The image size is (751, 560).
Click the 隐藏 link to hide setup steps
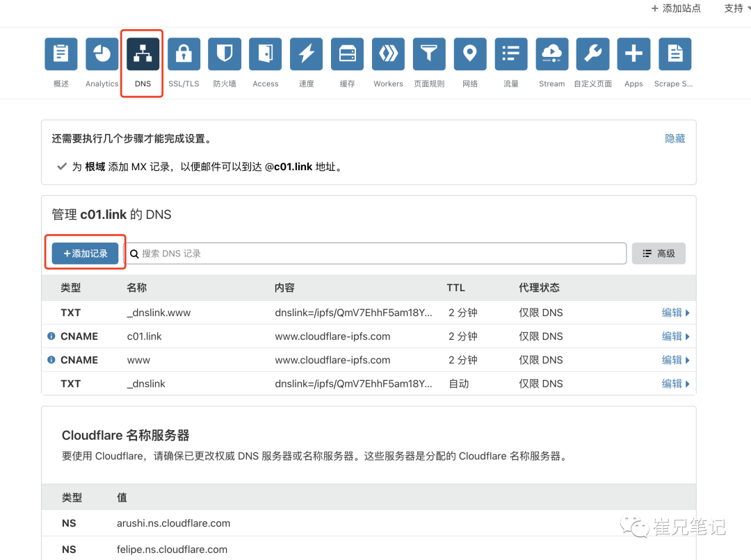pos(675,139)
